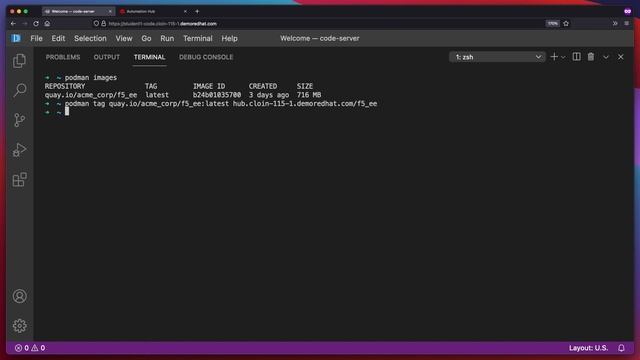640x360 pixels.
Task: Click the '716 MB' size value
Action: click(x=309, y=95)
